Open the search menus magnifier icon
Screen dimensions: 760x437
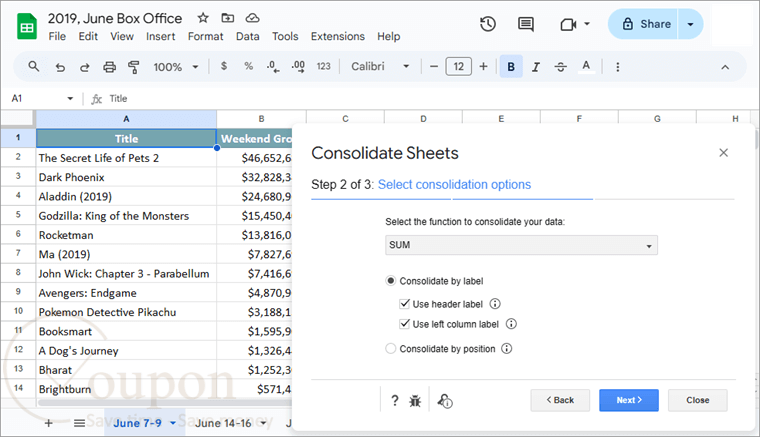click(33, 66)
